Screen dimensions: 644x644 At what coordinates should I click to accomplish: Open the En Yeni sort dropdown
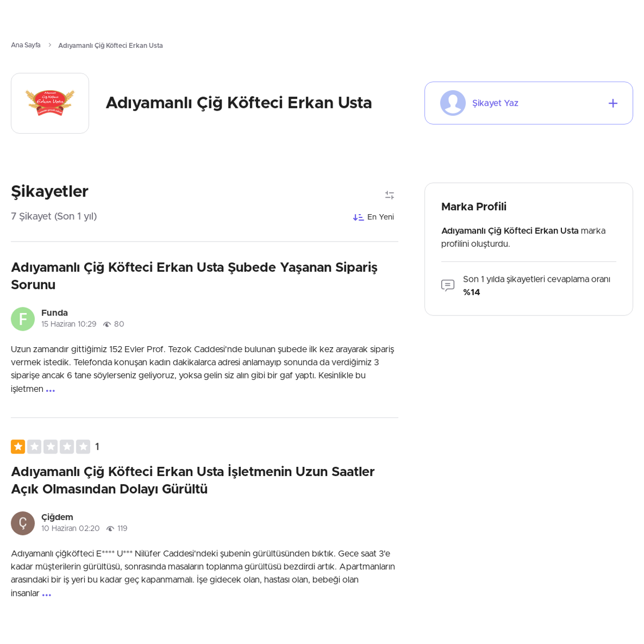coord(374,217)
